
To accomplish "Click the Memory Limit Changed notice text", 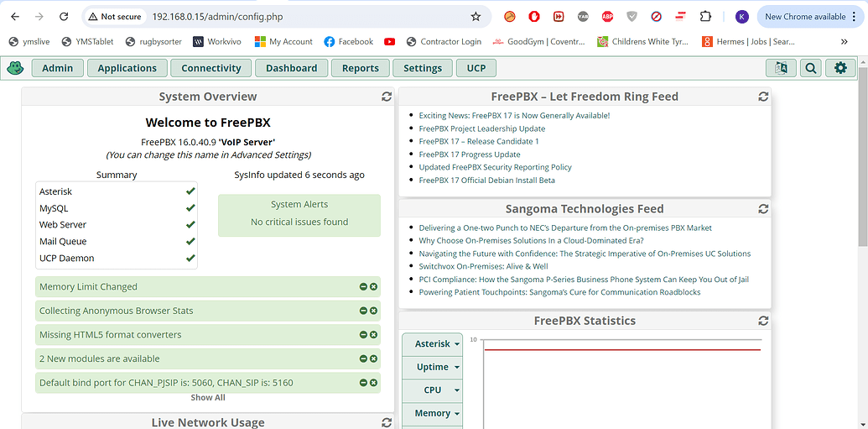I will pos(89,286).
